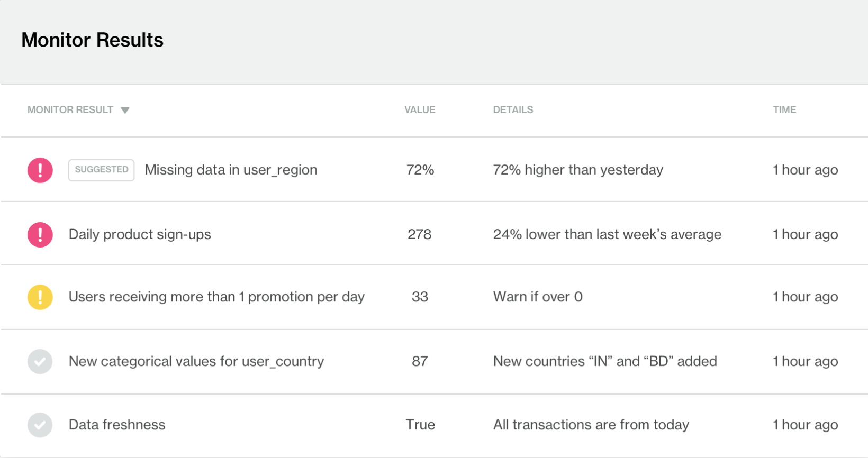The width and height of the screenshot is (868, 458).
Task: Click yellow warning icon for promotion monitor
Action: [x=40, y=297]
